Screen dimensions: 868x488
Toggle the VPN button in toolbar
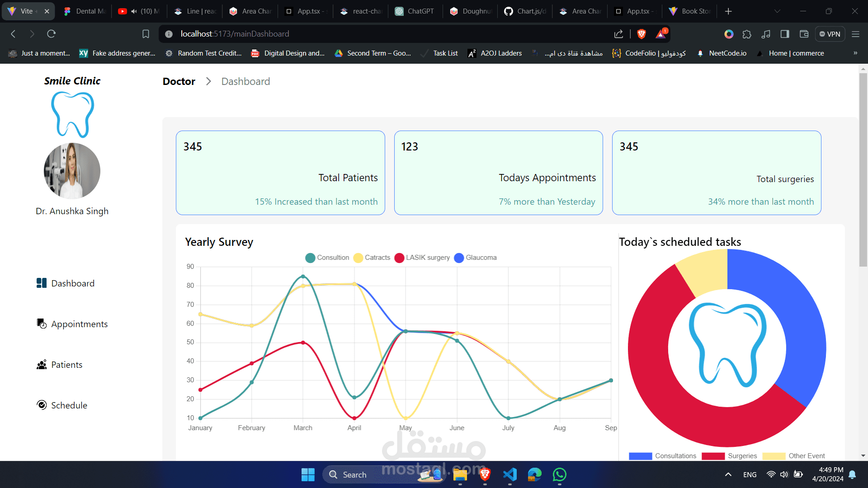pyautogui.click(x=830, y=34)
